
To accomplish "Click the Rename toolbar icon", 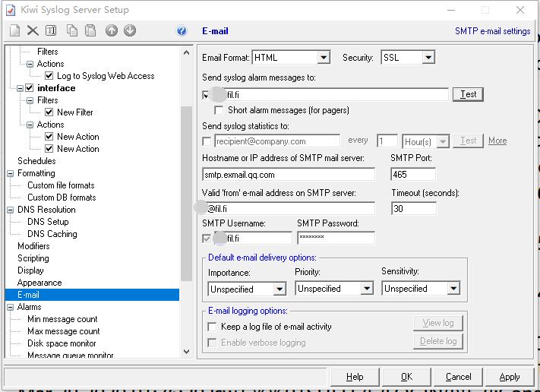I will [x=51, y=30].
